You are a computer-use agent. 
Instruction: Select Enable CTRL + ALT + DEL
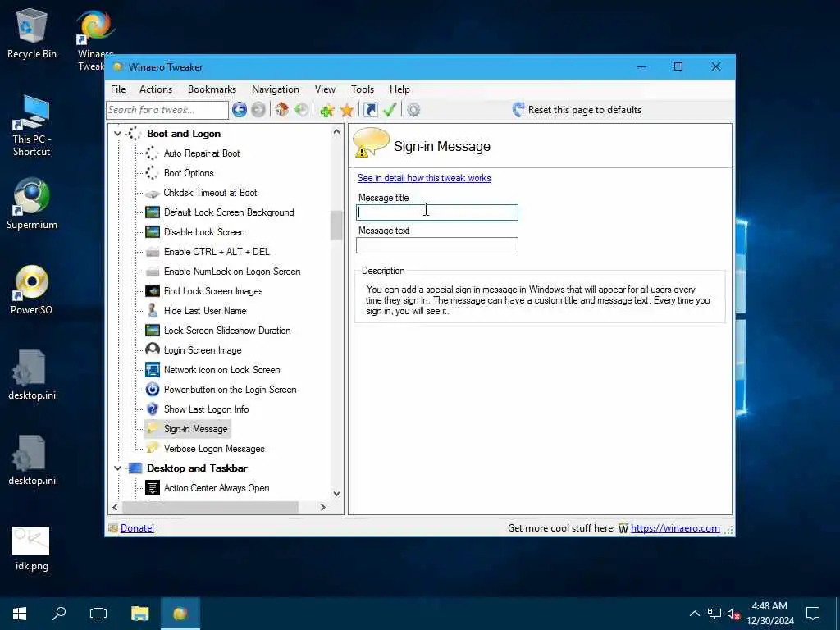click(x=217, y=252)
